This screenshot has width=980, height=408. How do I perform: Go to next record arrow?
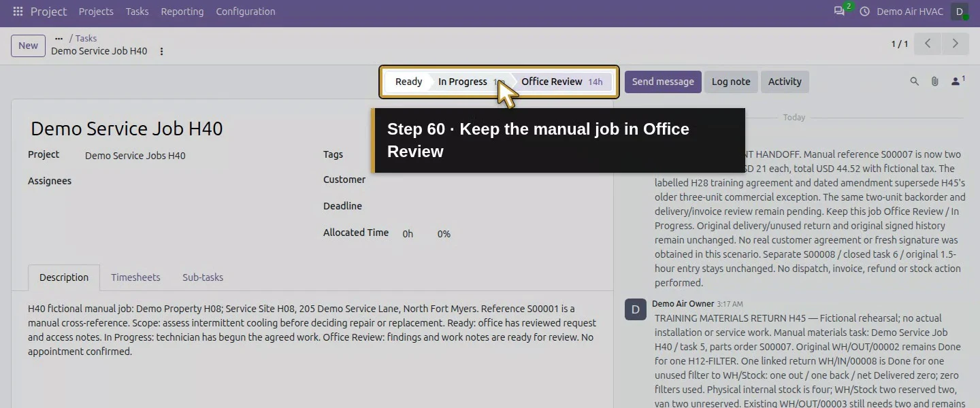(x=955, y=44)
